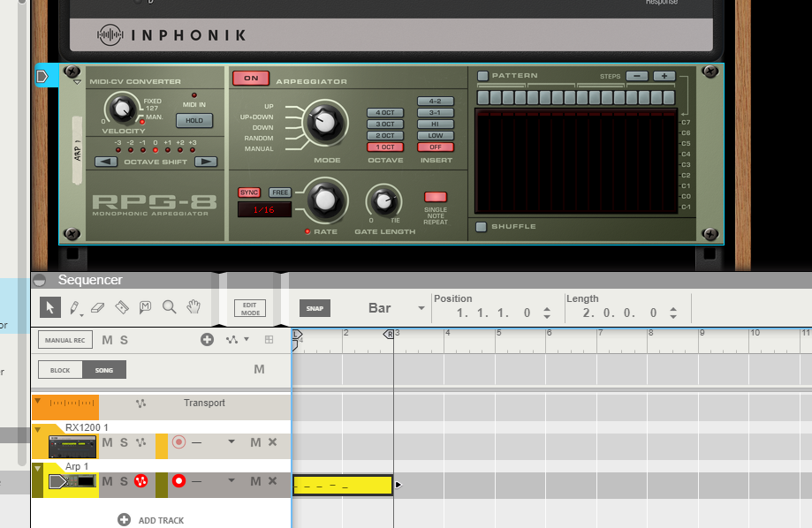This screenshot has width=812, height=528.
Task: Mute the RX1200 1 track
Action: click(107, 442)
